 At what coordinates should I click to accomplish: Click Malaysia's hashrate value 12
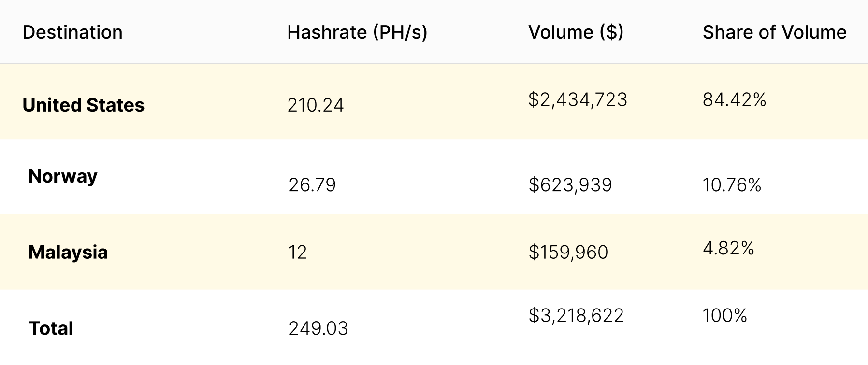pos(298,253)
